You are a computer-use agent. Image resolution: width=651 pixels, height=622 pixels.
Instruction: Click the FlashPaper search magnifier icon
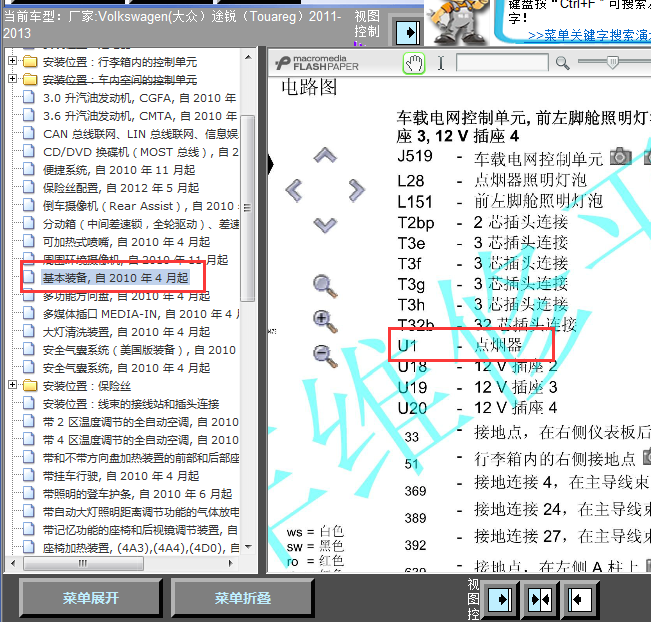point(563,63)
